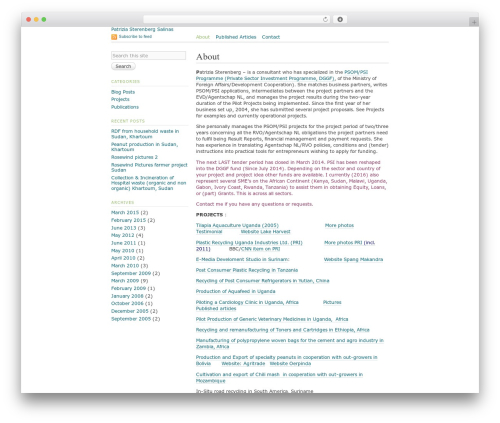Open a new tab with plus button

(x=474, y=22)
